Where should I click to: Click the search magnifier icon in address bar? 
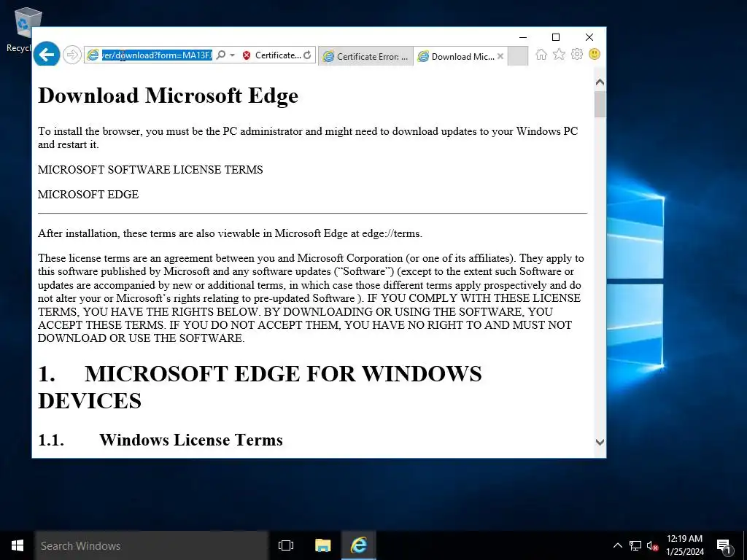coord(220,55)
